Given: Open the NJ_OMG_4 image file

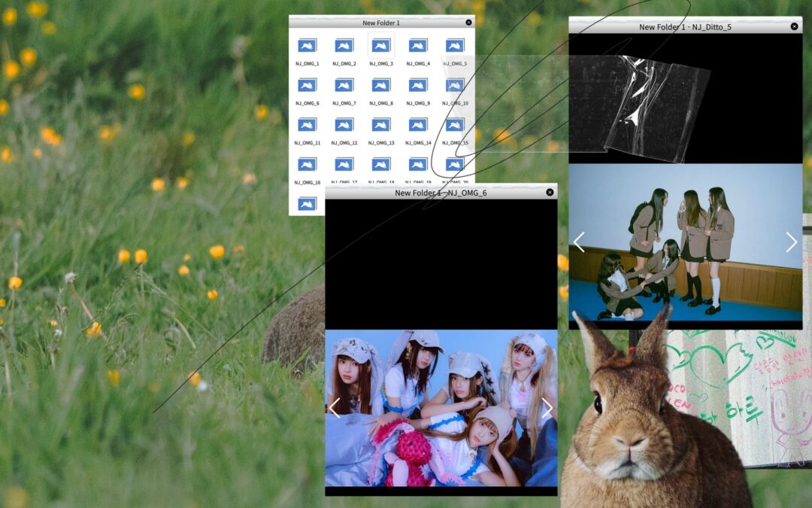Looking at the screenshot, I should tap(418, 46).
